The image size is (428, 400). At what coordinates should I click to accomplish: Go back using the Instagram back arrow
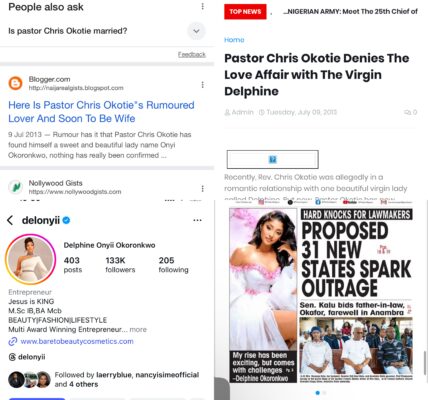pyautogui.click(x=10, y=220)
